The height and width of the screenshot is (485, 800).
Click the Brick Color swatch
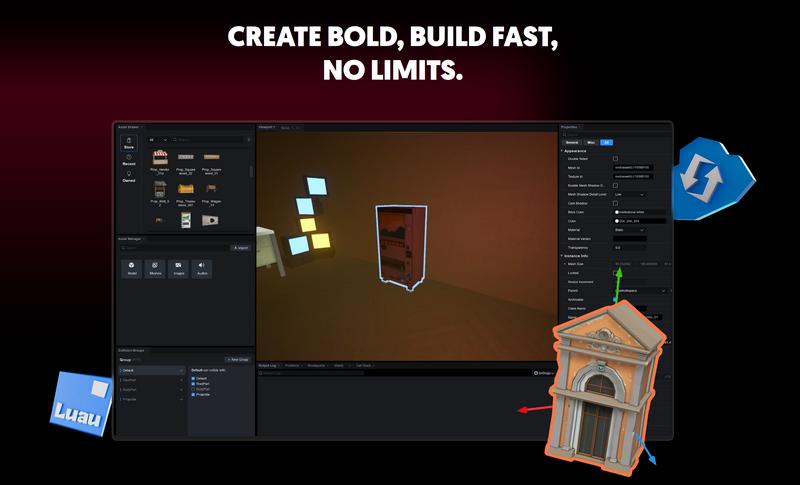(617, 212)
